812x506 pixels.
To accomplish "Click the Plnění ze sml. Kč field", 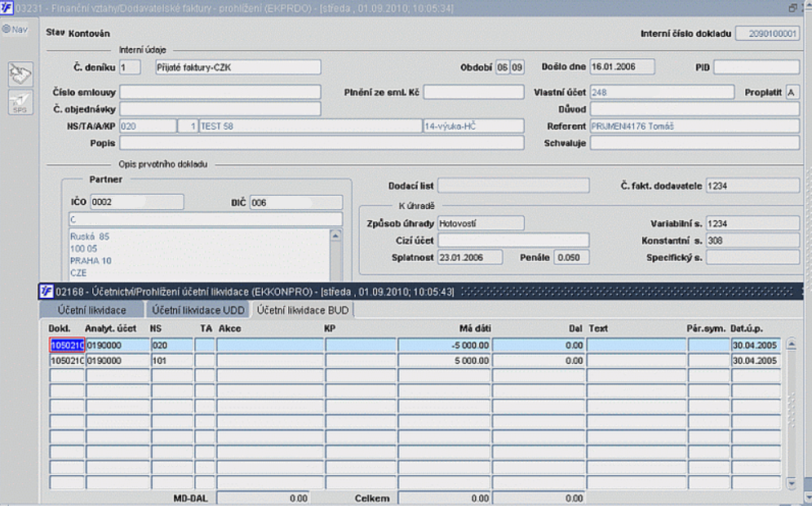I will tap(474, 92).
